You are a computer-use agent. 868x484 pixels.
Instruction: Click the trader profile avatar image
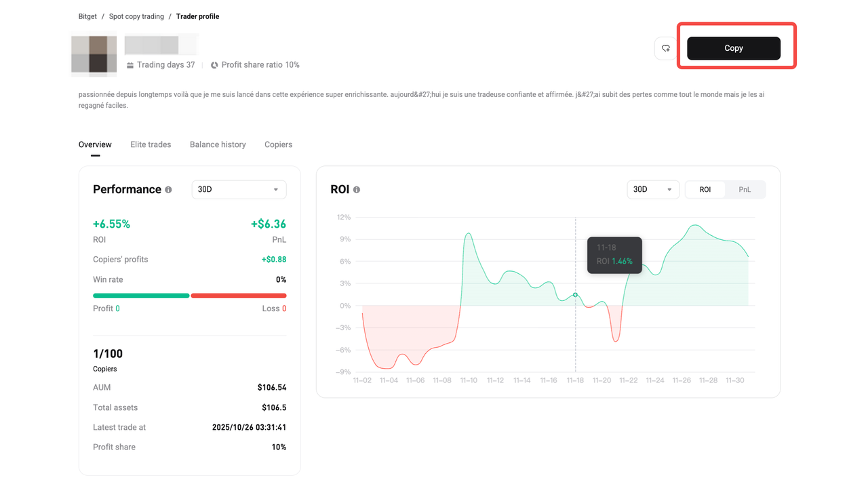tap(93, 55)
